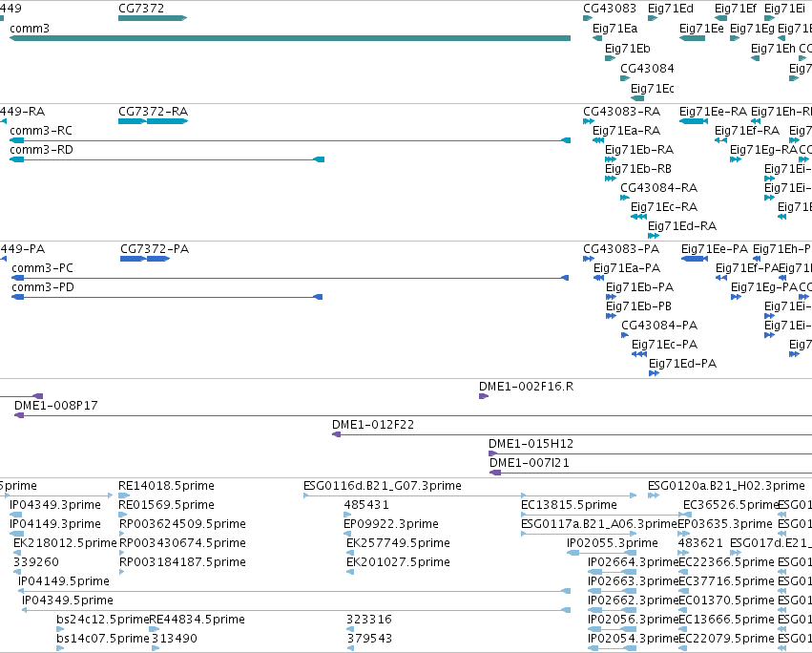The image size is (812, 653).
Task: Select the Eig71Ed-RA transcript label
Action: pos(682,226)
